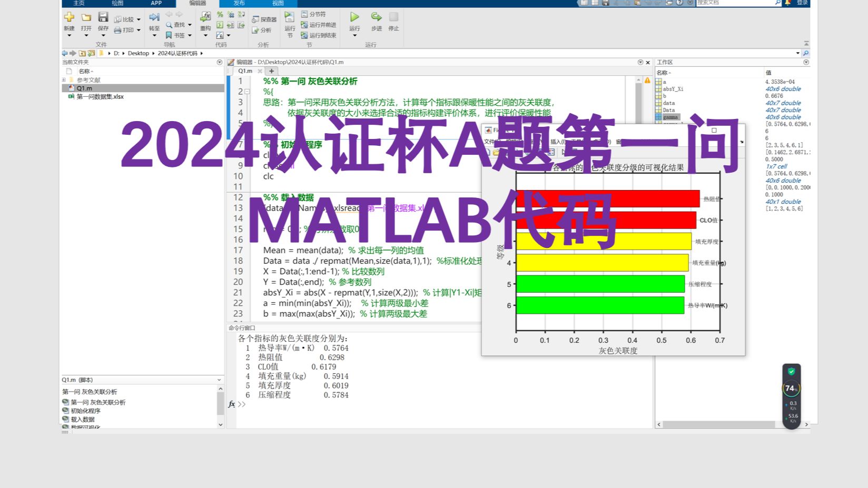Click the editor warning indicator triangle
Screen dimensions: 868x488
point(647,80)
